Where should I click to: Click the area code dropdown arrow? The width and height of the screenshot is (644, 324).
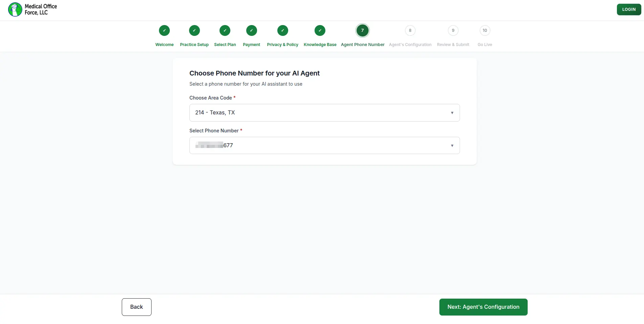coord(452,113)
